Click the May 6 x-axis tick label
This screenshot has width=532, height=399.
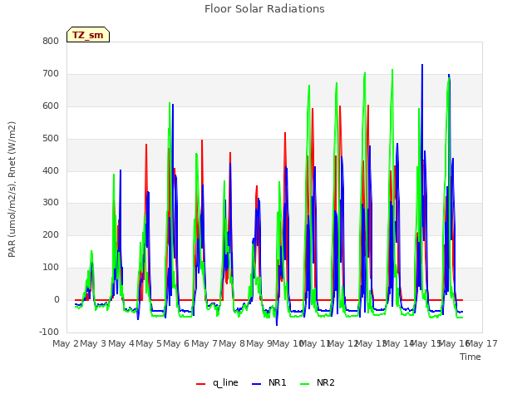tap(176, 343)
